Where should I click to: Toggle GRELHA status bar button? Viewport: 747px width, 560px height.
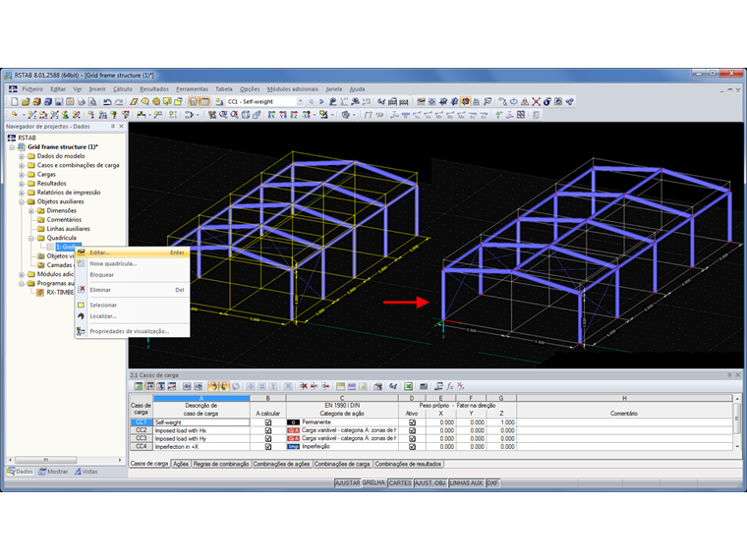click(x=373, y=482)
